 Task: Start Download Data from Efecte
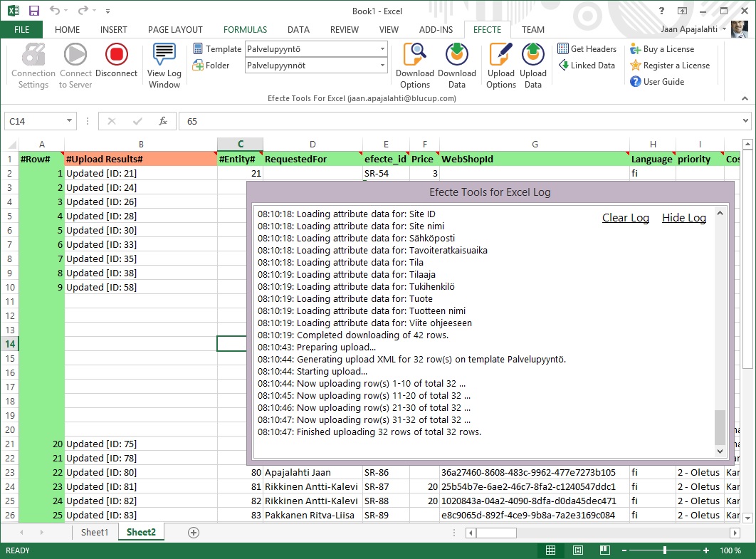[x=456, y=66]
